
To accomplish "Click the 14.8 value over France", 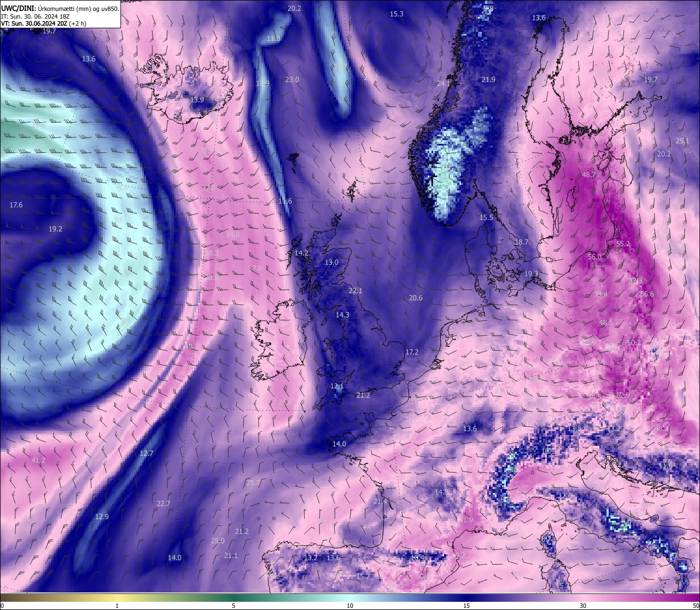I will [x=441, y=492].
